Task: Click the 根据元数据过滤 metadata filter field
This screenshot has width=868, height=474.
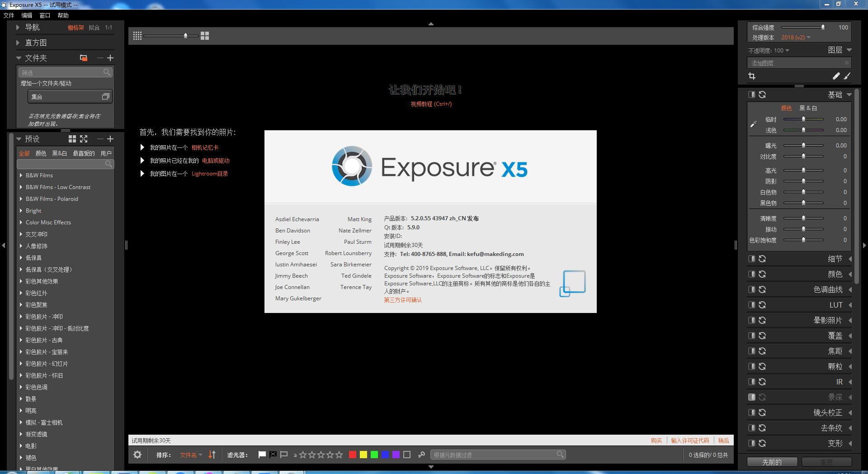Action: tap(497, 455)
